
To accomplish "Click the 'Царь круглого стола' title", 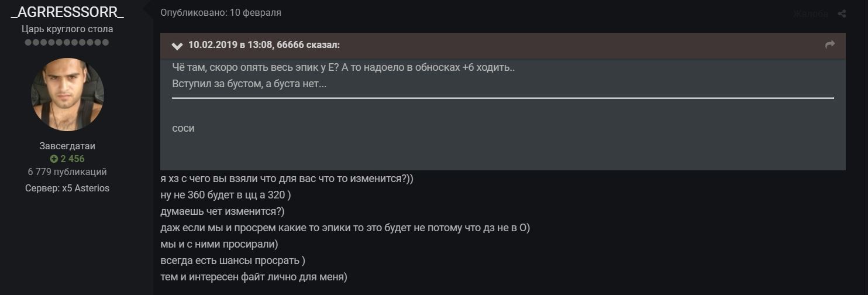I will (x=67, y=29).
